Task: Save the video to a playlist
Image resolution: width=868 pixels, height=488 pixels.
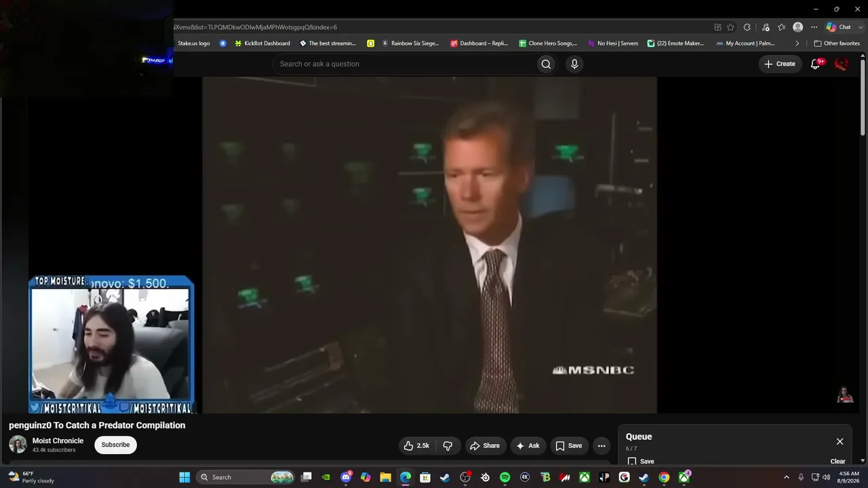Action: tap(568, 445)
